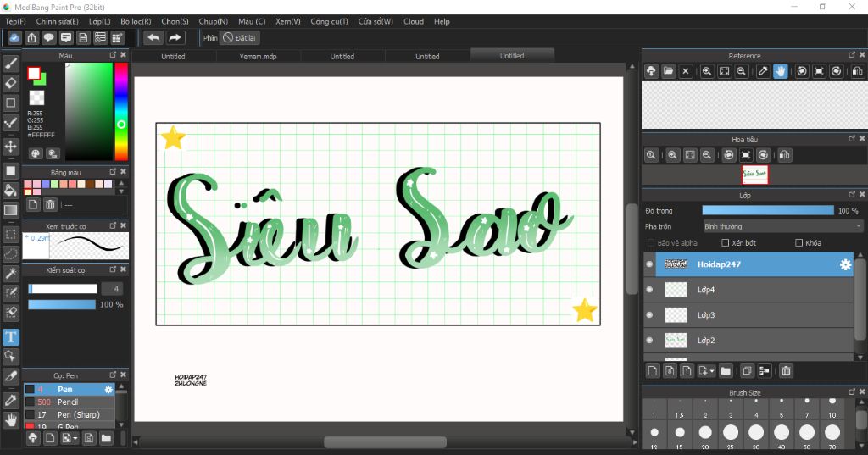The image size is (868, 455).
Task: Click the cloud save icon in toolbar
Action: (14, 37)
